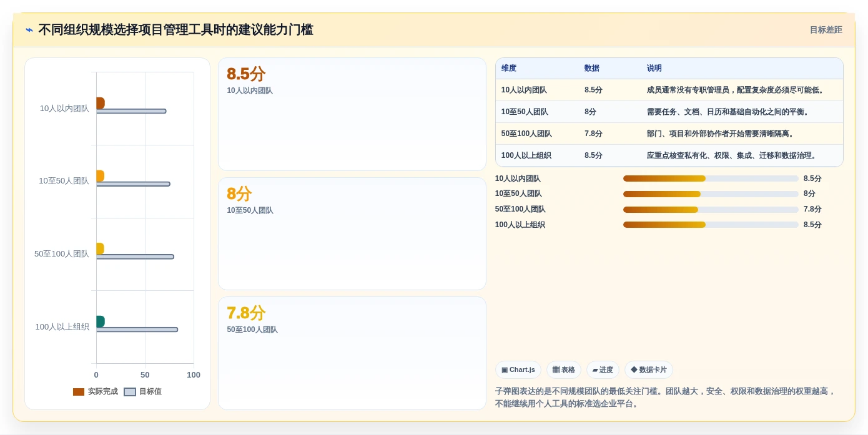Open the 8.5分 data card
Screen dimensions: 868x435
352,114
